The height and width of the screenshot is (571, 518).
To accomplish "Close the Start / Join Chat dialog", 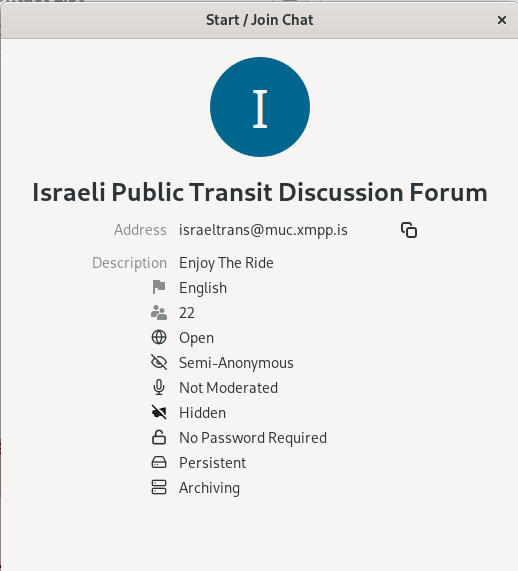I will point(502,20).
